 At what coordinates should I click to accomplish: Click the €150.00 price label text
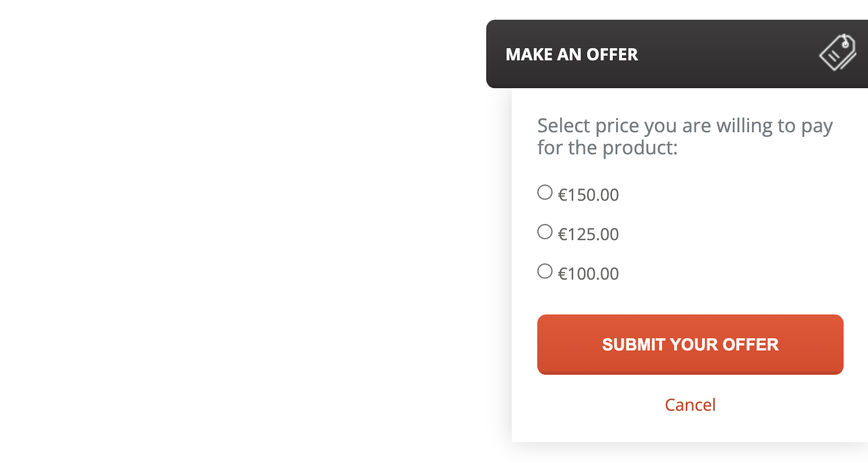(x=588, y=195)
